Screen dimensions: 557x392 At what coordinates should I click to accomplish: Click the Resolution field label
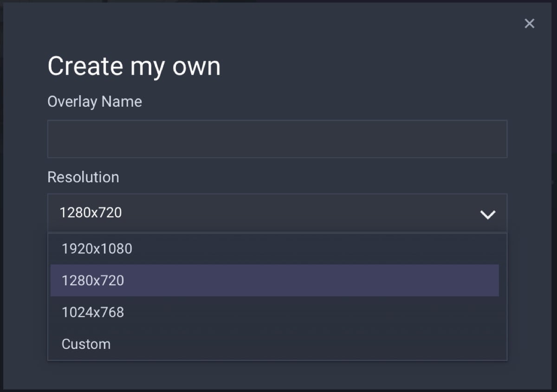coord(83,177)
